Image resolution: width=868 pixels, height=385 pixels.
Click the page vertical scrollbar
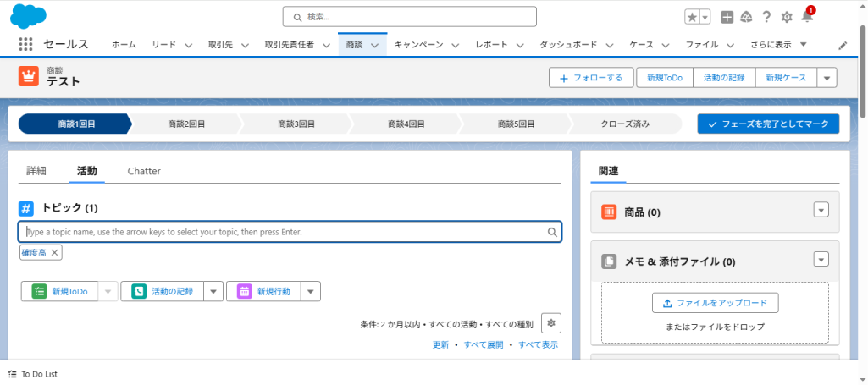tap(863, 72)
